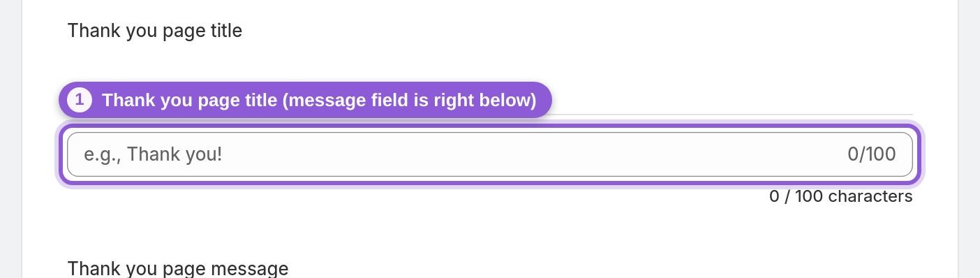
Task: Click the empty white area above the tooltip
Action: [490, 63]
